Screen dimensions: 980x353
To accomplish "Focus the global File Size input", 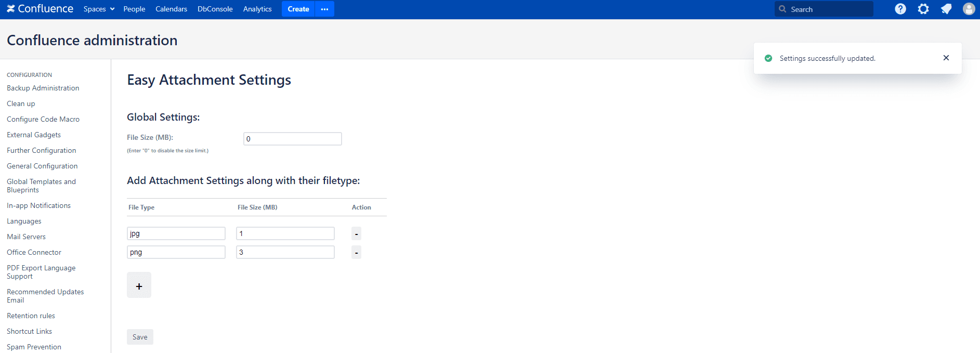I will click(292, 139).
